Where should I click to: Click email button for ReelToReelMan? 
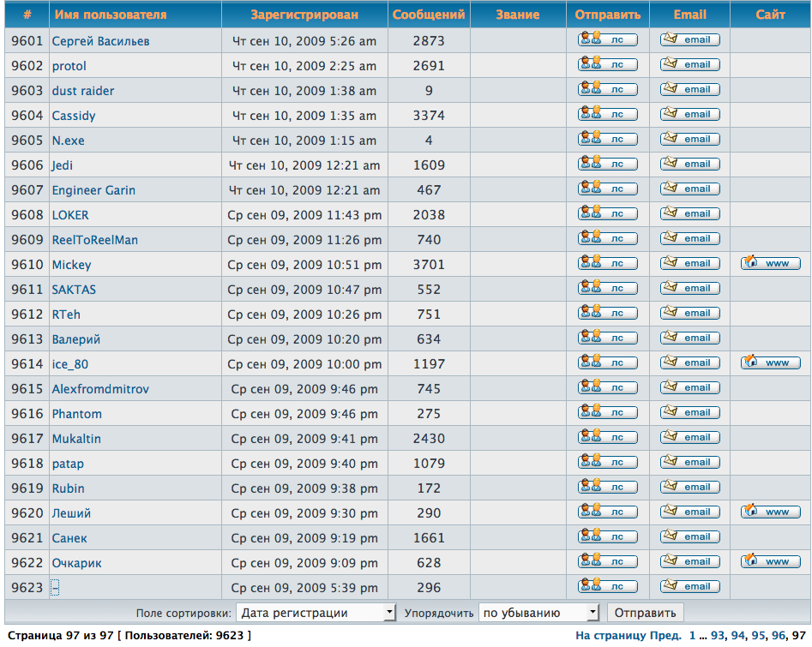point(689,238)
